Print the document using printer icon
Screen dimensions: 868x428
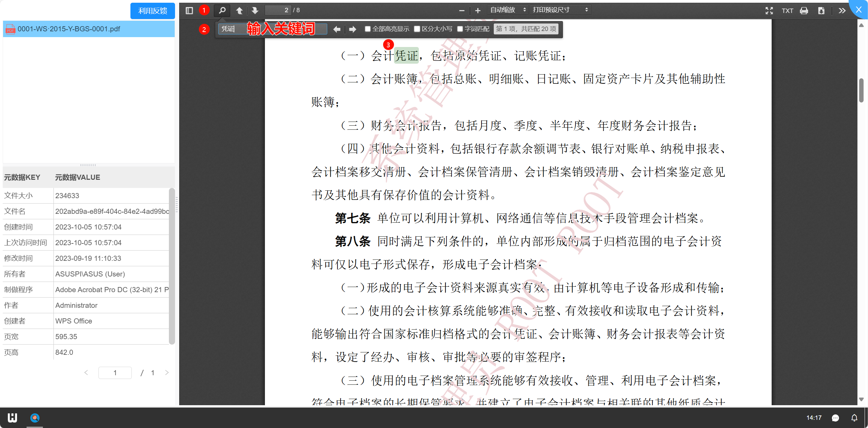804,11
